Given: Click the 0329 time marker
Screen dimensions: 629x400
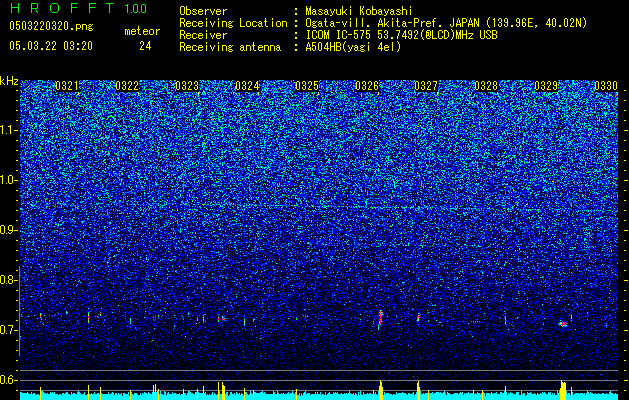Looking at the screenshot, I should [x=546, y=86].
